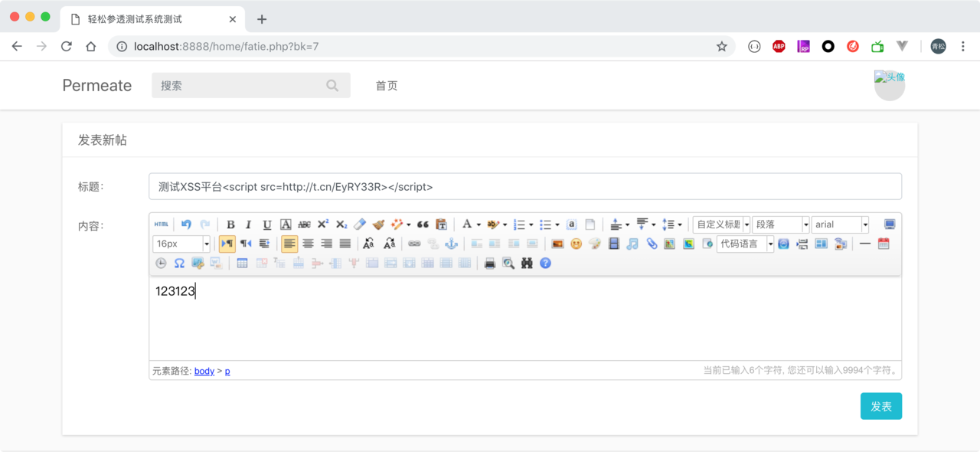Apply the remove formatting eraser tool
The width and height of the screenshot is (980, 452).
[360, 224]
